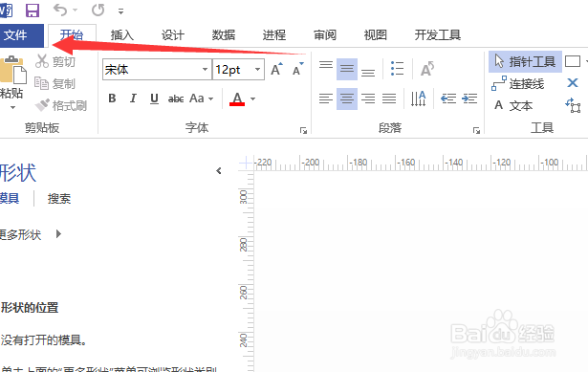
Task: Justify paragraph text
Action: click(x=389, y=98)
